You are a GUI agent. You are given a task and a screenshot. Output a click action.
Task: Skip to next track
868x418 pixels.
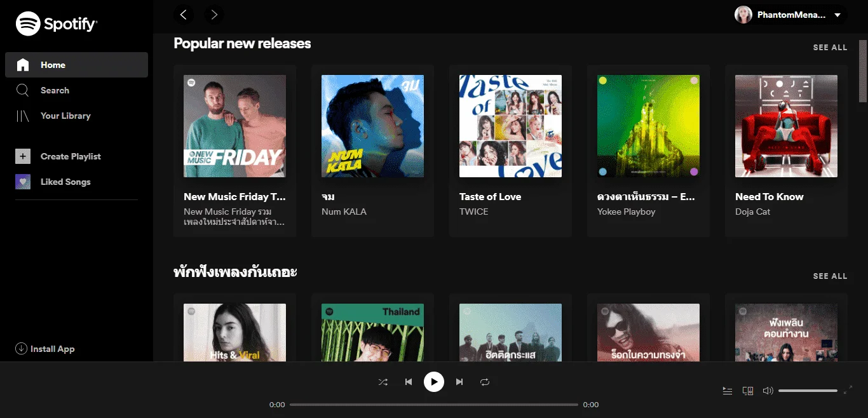click(x=459, y=382)
